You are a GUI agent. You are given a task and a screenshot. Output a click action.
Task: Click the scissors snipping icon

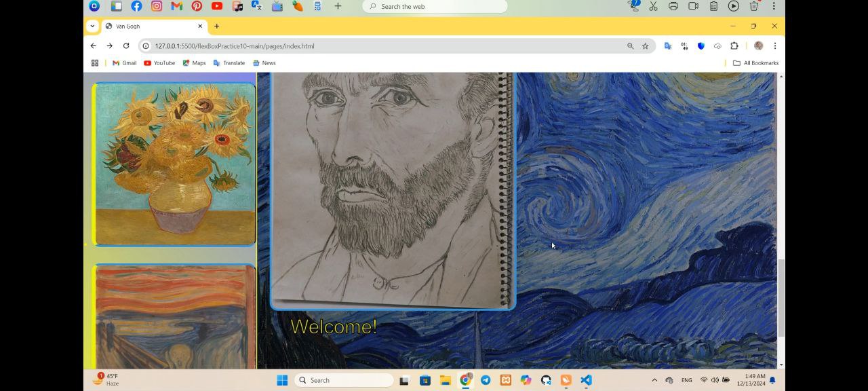(x=653, y=6)
